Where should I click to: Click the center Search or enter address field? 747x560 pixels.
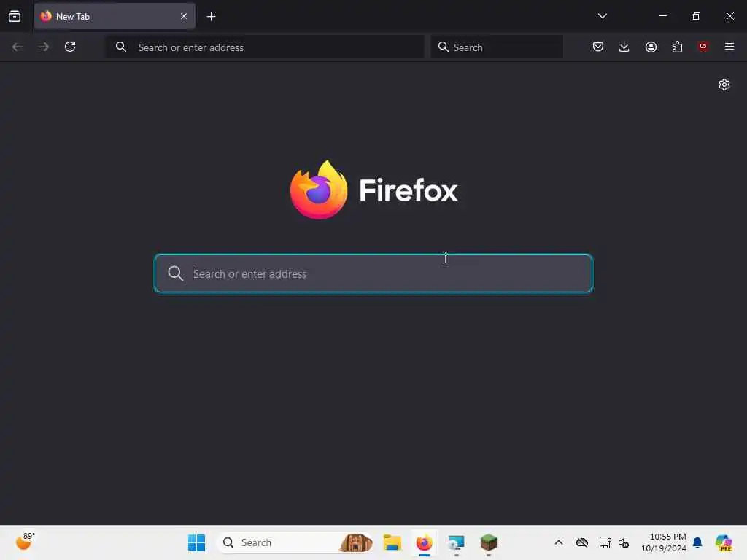pyautogui.click(x=373, y=273)
